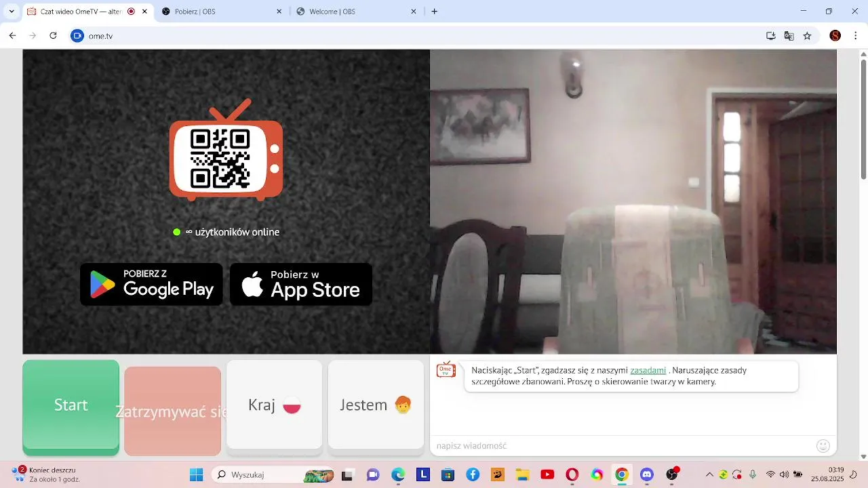Open Google Chrome from the taskbar
Viewport: 868px width, 488px height.
(x=622, y=475)
